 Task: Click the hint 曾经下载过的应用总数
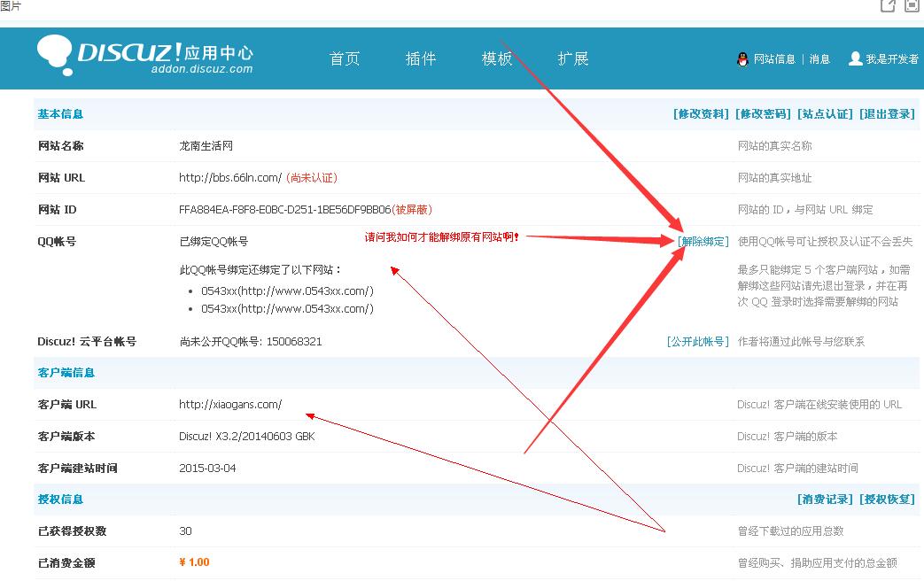(791, 531)
